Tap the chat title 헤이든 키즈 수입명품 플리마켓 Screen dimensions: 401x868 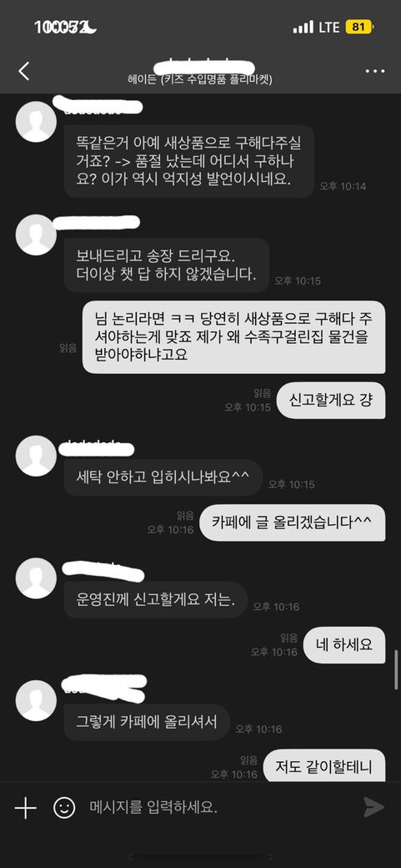[x=200, y=79]
